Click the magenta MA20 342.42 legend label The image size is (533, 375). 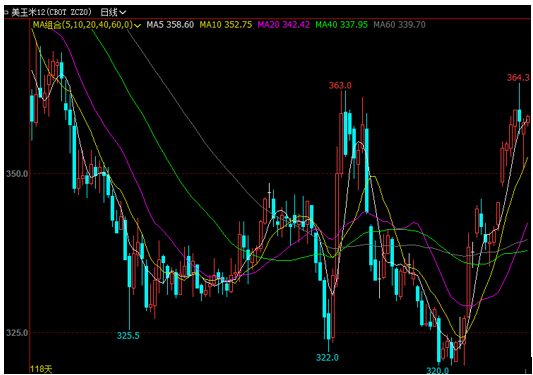click(283, 25)
